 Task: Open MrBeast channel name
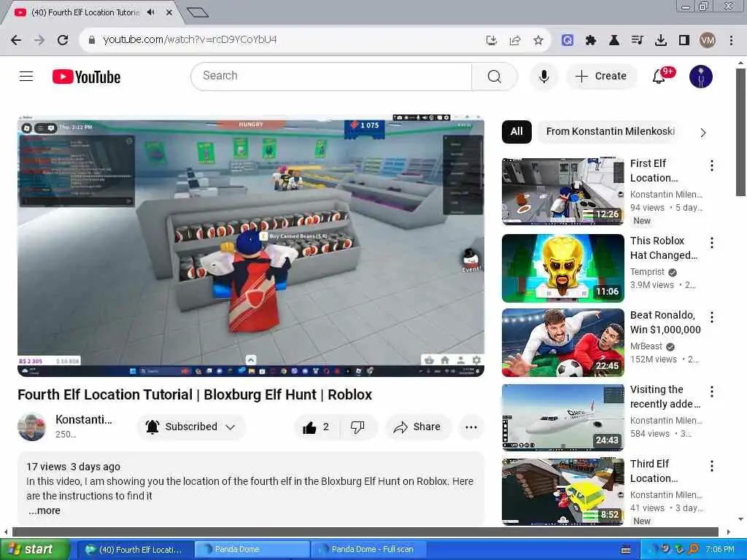[x=646, y=346]
